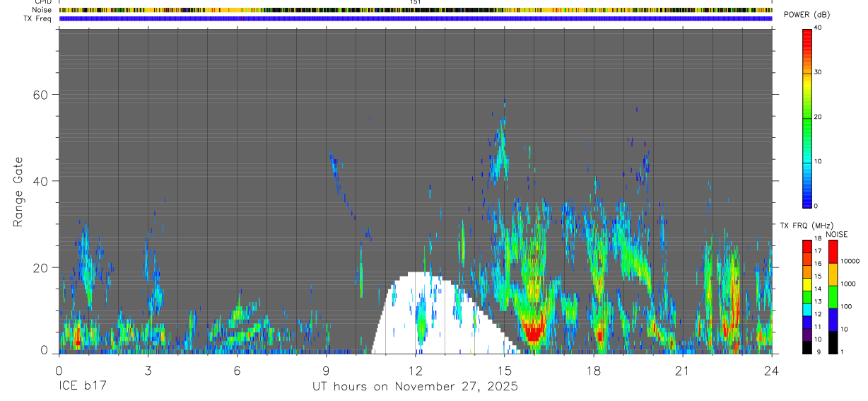The image size is (868, 401).
Task: Click the 18 label on TX FRQ scale
Action: click(818, 239)
